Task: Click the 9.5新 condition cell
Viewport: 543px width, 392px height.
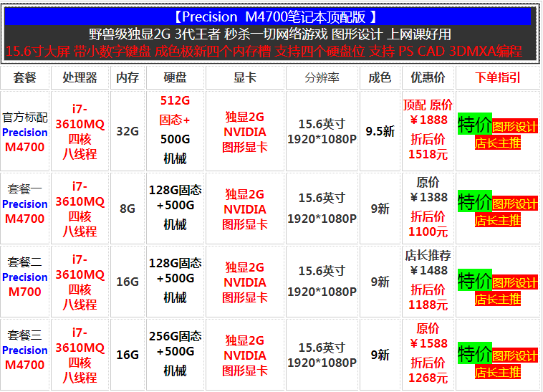Action: [380, 131]
